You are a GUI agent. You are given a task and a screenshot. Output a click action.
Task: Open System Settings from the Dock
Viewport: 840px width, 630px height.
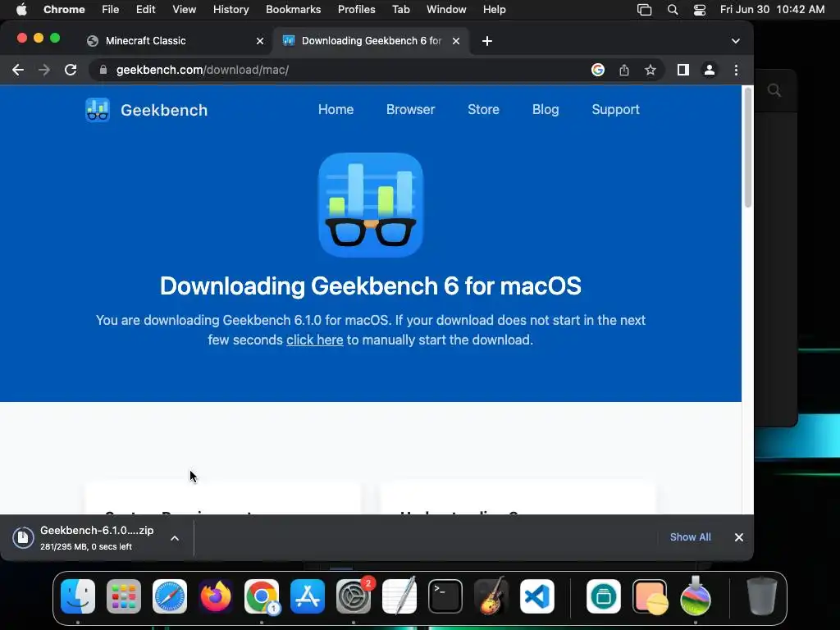pos(354,596)
